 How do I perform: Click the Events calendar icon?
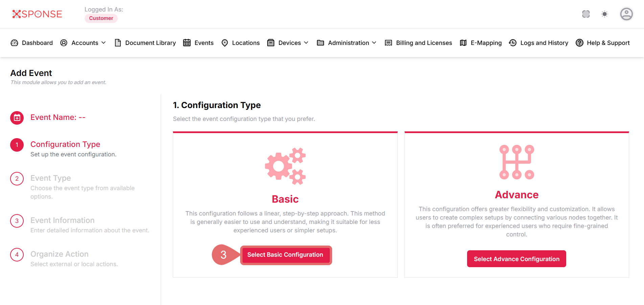click(x=187, y=43)
